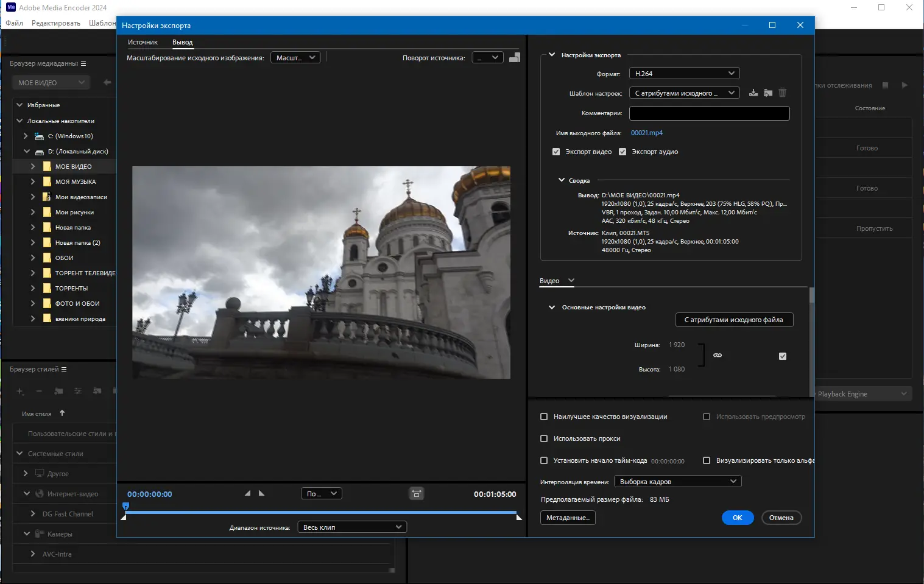
Task: Open the Формат H.264 dropdown
Action: tap(684, 74)
